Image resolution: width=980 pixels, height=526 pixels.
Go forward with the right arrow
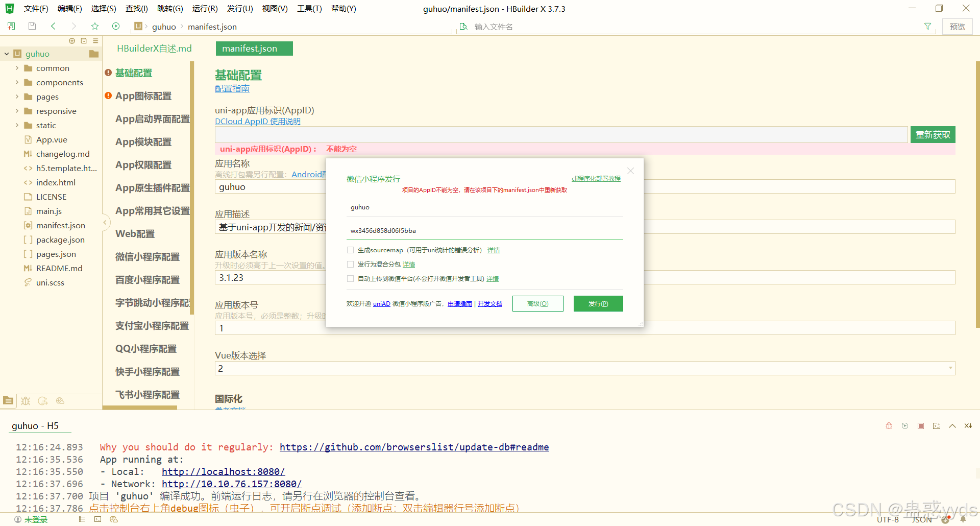(x=74, y=26)
